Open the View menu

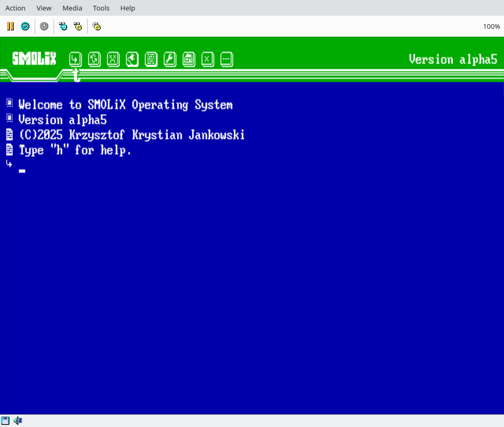[44, 8]
